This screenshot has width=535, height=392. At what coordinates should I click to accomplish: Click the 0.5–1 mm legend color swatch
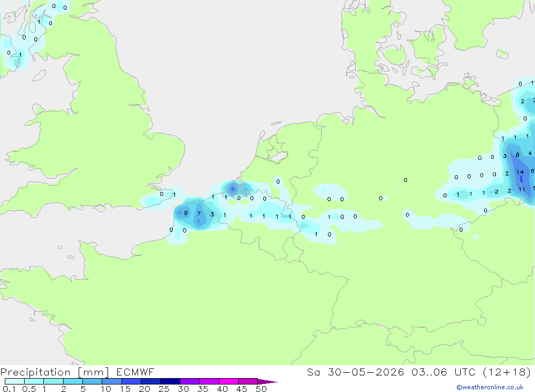pos(34,381)
